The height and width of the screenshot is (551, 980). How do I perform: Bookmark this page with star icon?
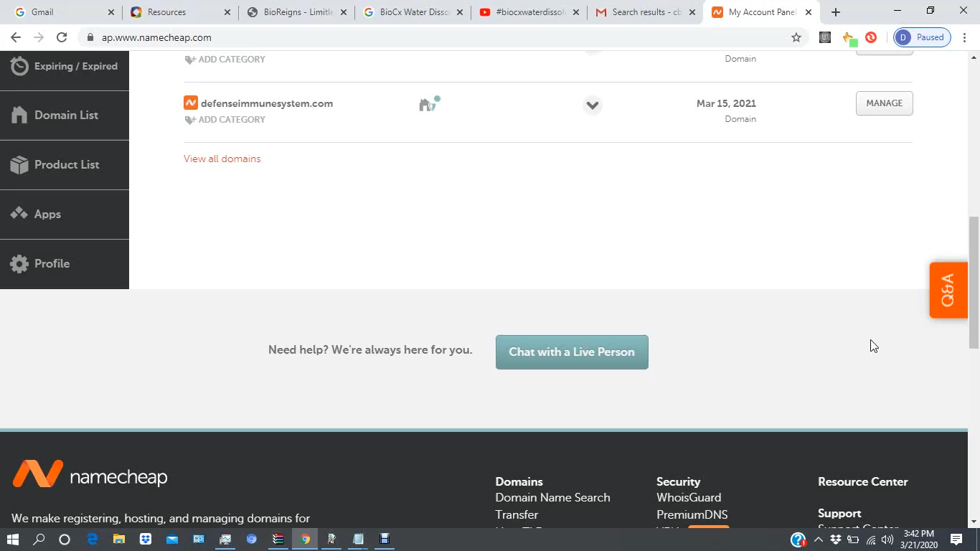click(x=796, y=37)
